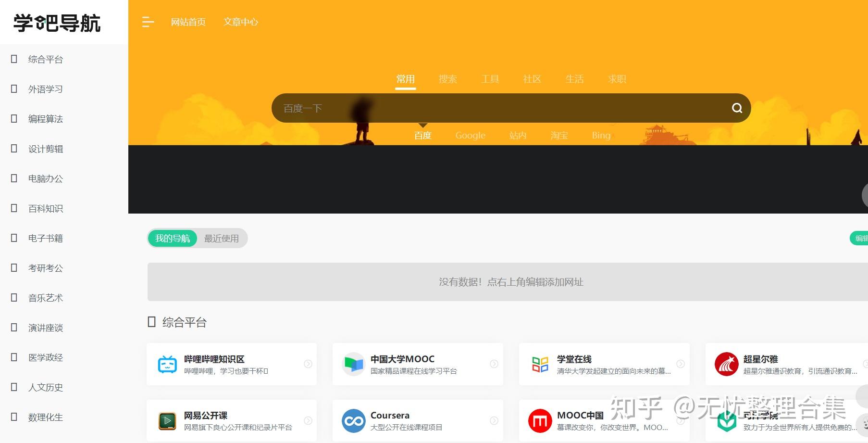868x443 pixels.
Task: Click the 学堂在线 colorful squares logo
Action: click(540, 364)
